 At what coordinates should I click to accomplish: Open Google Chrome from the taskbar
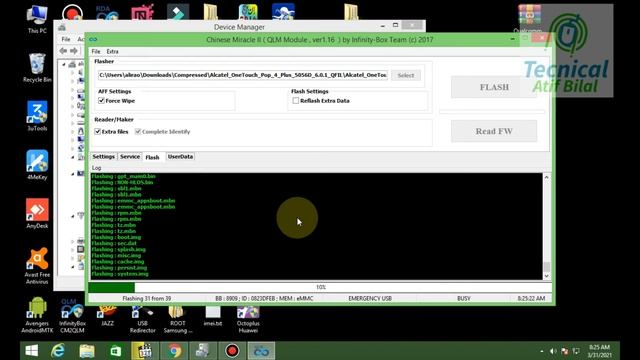point(174,351)
